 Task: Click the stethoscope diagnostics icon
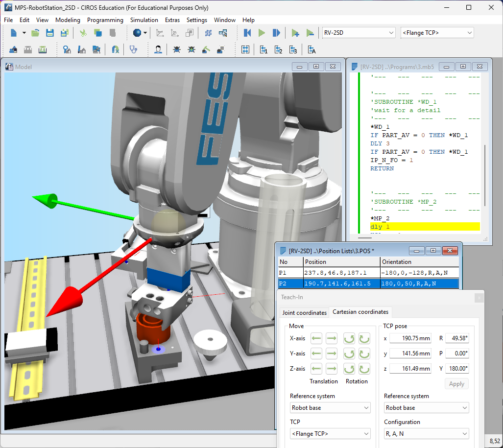click(x=133, y=50)
